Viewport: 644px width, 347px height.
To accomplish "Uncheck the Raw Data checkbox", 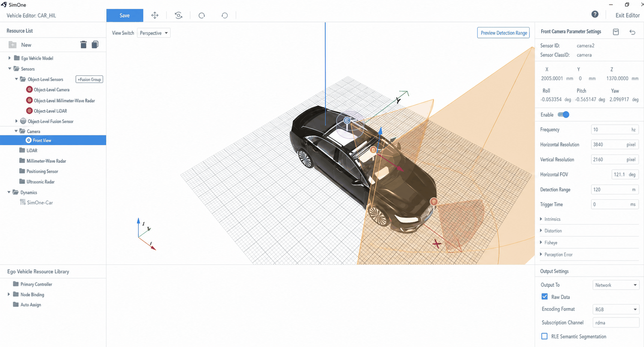I will [x=544, y=297].
